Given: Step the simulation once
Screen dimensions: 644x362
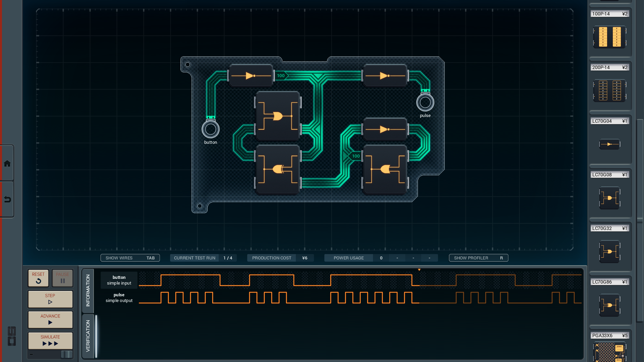Looking at the screenshot, I should (50, 299).
